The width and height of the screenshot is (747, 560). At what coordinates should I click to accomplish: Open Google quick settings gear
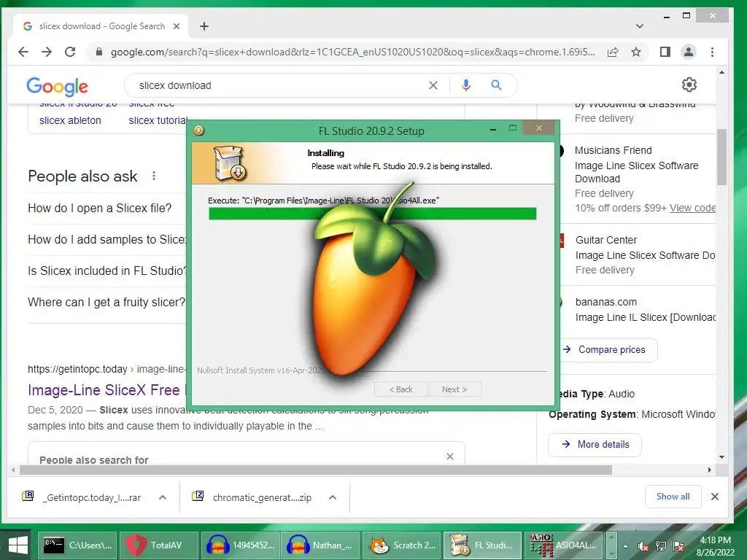click(689, 85)
